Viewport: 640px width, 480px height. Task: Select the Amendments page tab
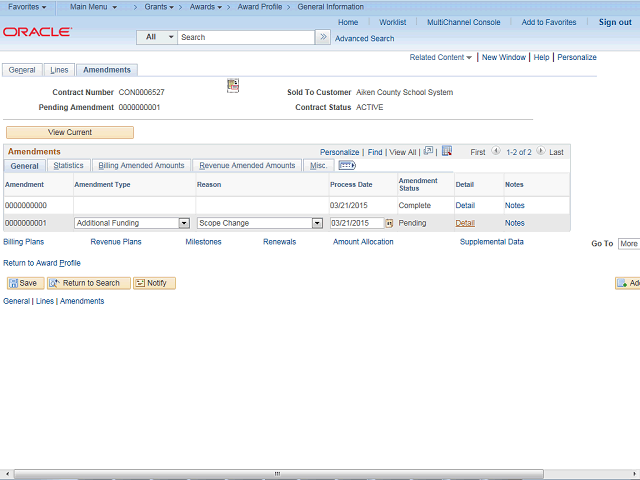click(x=107, y=70)
